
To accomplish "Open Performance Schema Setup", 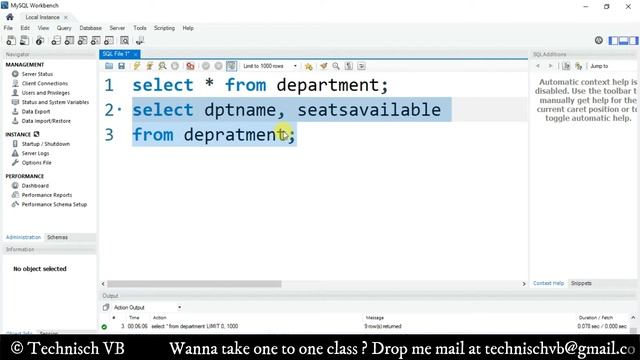I will point(54,204).
